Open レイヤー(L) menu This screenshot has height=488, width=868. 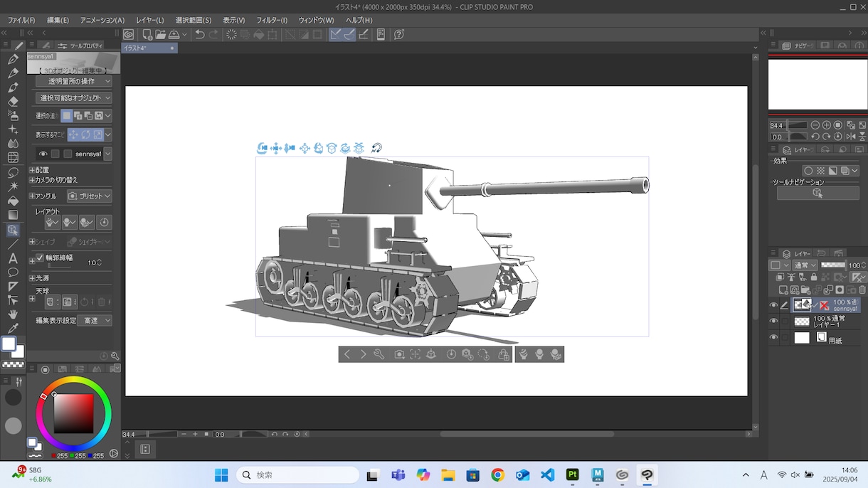pyautogui.click(x=149, y=20)
